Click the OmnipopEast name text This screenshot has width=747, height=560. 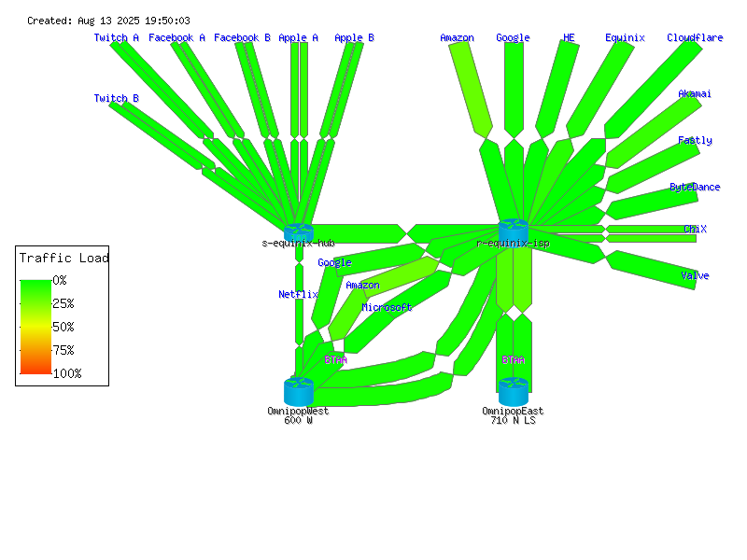(x=513, y=411)
